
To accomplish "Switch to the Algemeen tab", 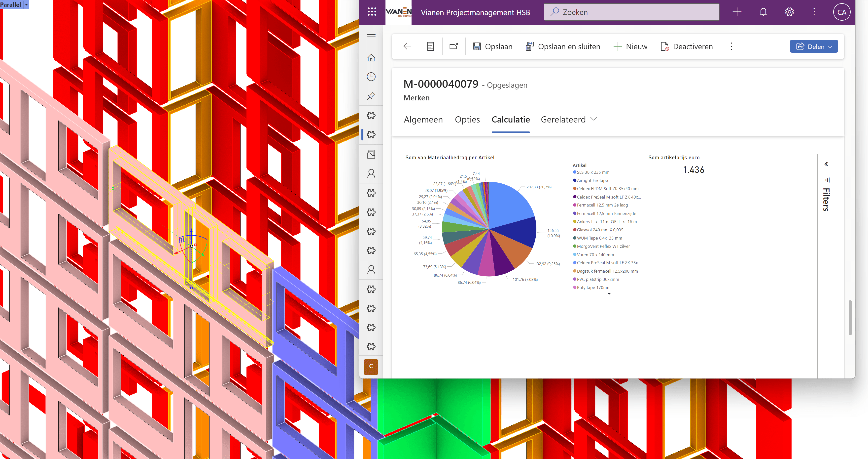I will 423,119.
